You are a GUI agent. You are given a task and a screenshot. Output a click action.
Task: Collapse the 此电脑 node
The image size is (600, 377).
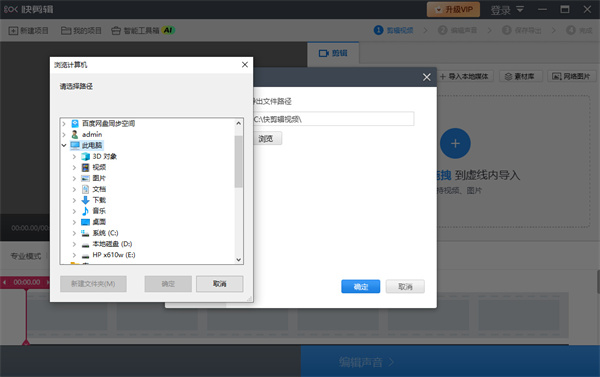pos(64,145)
